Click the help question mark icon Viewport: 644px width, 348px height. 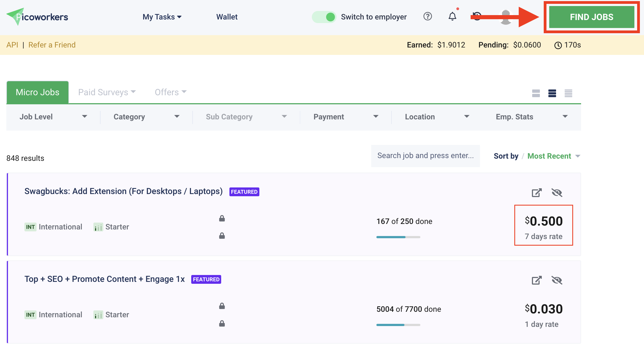pos(428,16)
